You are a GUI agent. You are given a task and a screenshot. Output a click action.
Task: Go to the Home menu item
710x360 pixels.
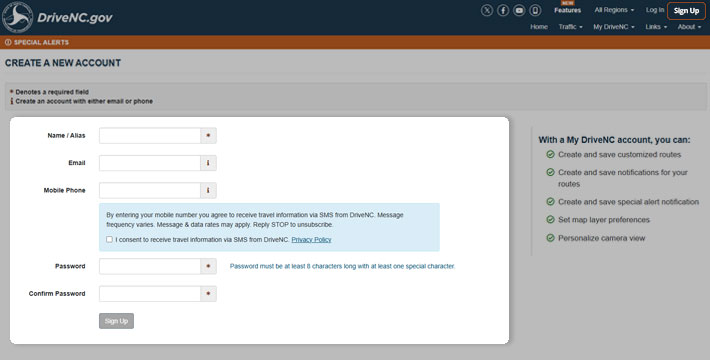(539, 27)
